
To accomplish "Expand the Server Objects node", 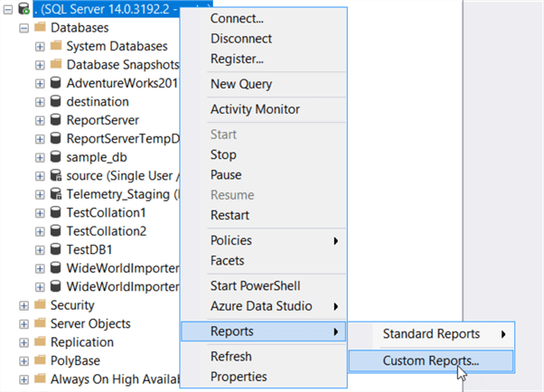I will point(23,324).
